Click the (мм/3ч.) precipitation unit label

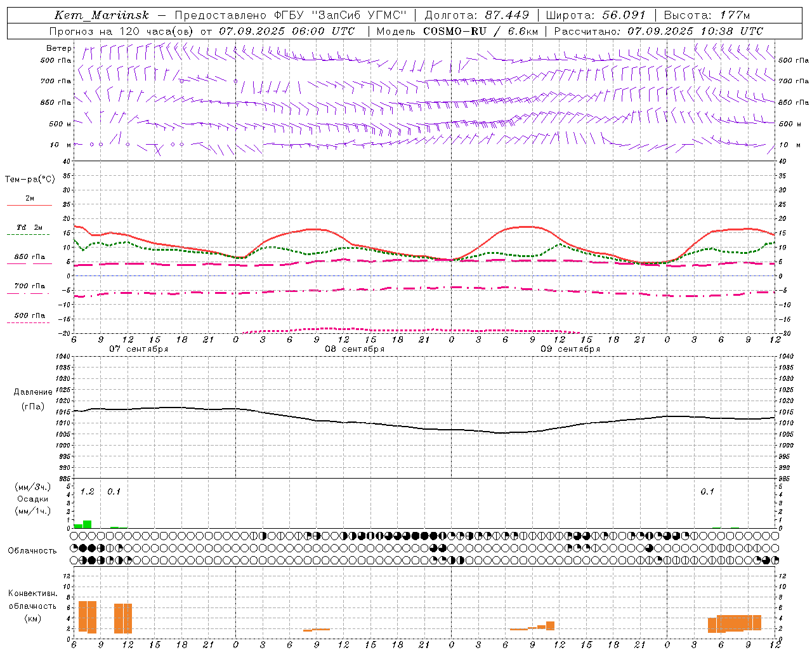pyautogui.click(x=33, y=487)
